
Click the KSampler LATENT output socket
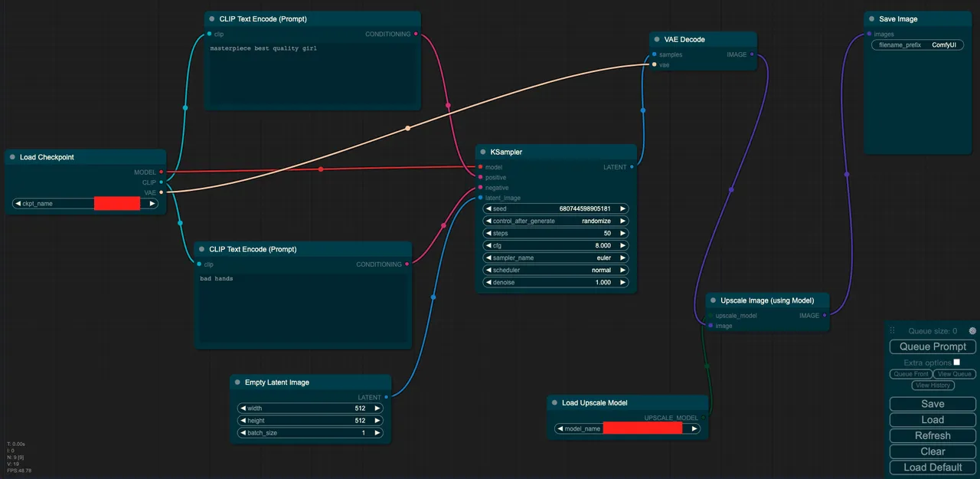pos(632,167)
